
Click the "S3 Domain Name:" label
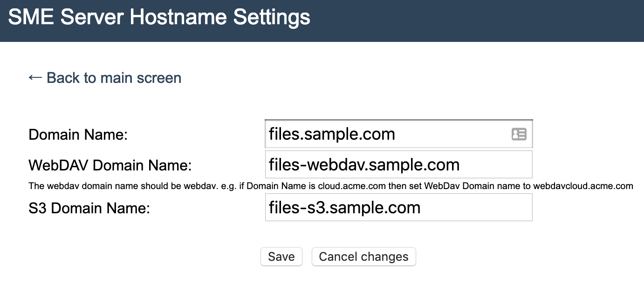[x=89, y=209]
